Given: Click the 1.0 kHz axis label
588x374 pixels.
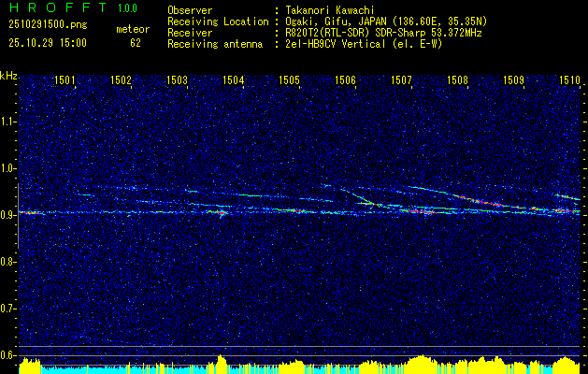Looking at the screenshot, I should [7, 168].
